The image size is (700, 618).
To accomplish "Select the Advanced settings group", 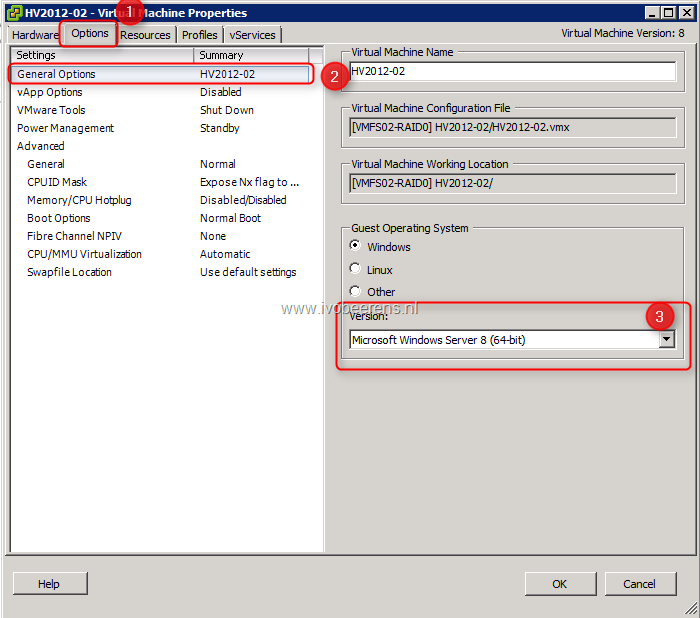I will point(41,146).
